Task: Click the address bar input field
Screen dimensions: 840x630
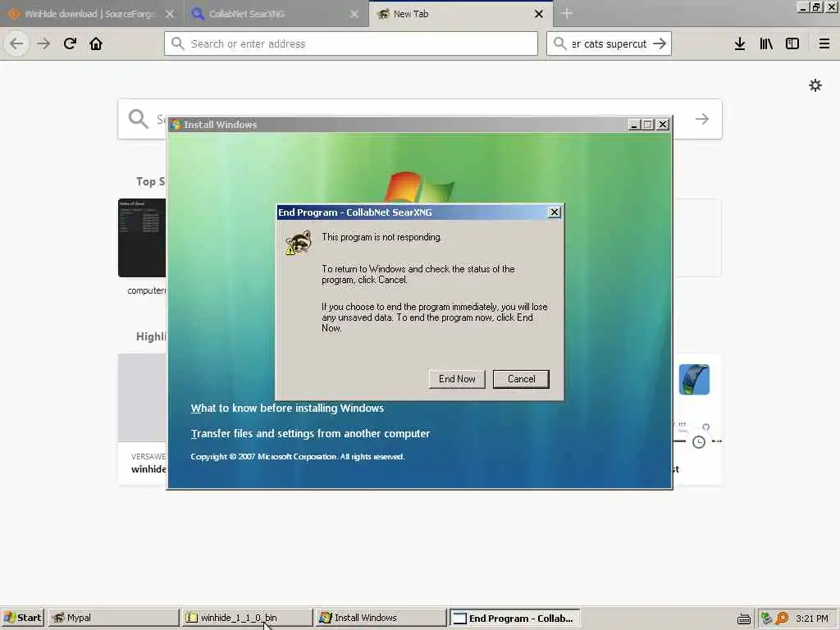Action: pyautogui.click(x=351, y=43)
